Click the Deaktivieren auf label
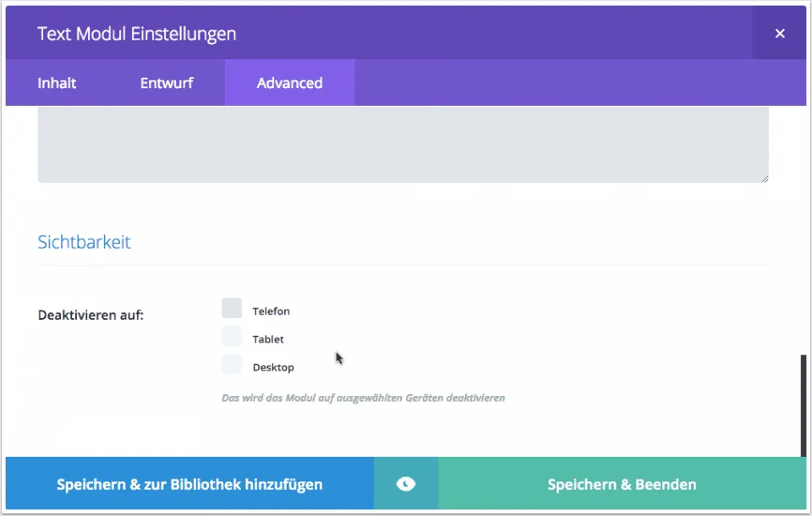The image size is (812, 516). click(91, 316)
